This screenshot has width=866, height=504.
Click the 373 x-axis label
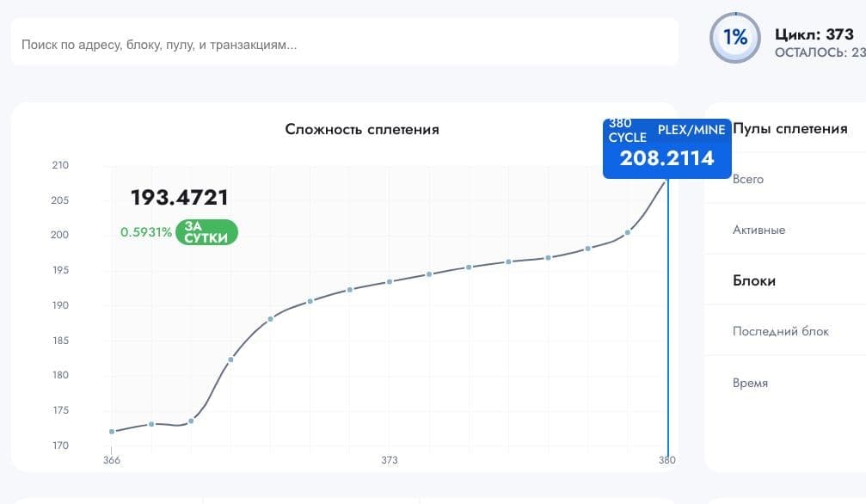pos(390,460)
